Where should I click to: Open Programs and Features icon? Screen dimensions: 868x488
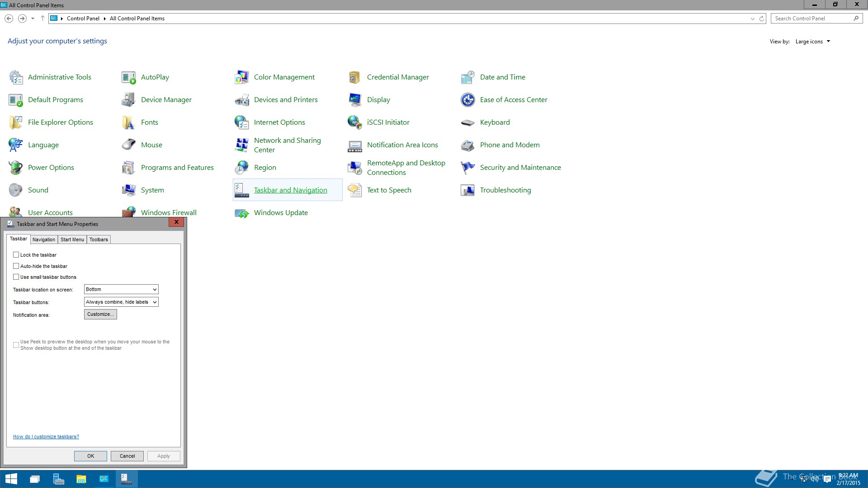129,168
